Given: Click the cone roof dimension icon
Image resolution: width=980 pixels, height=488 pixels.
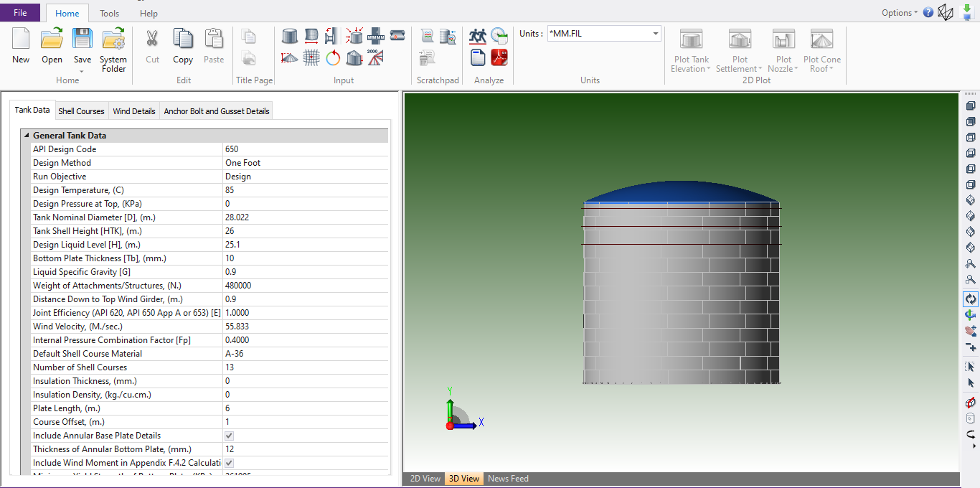Looking at the screenshot, I should tap(290, 58).
